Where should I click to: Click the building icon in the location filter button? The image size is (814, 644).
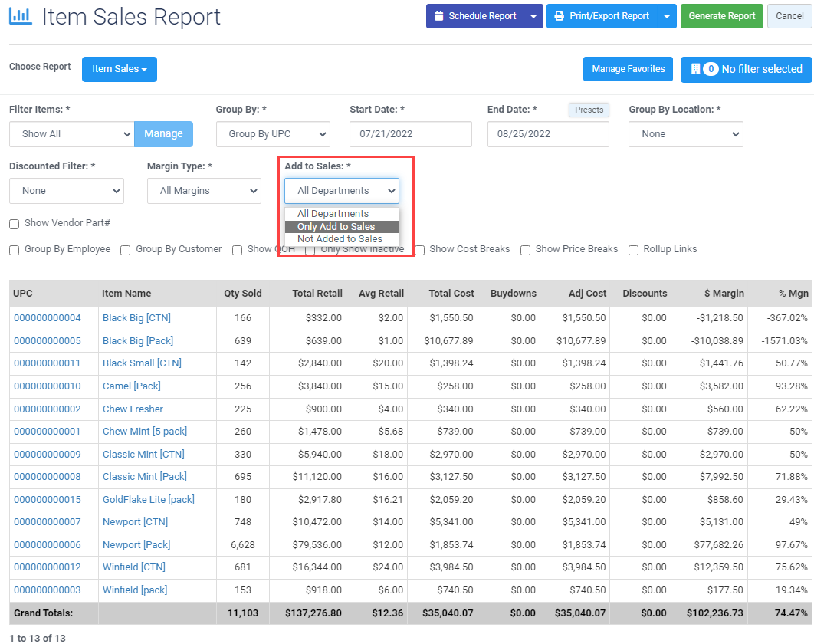[696, 69]
